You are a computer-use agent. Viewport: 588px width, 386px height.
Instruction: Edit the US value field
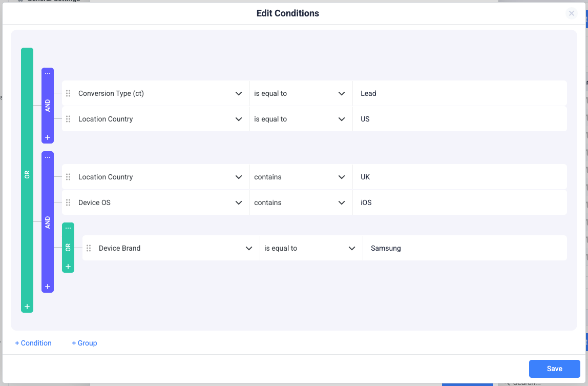[x=460, y=119]
